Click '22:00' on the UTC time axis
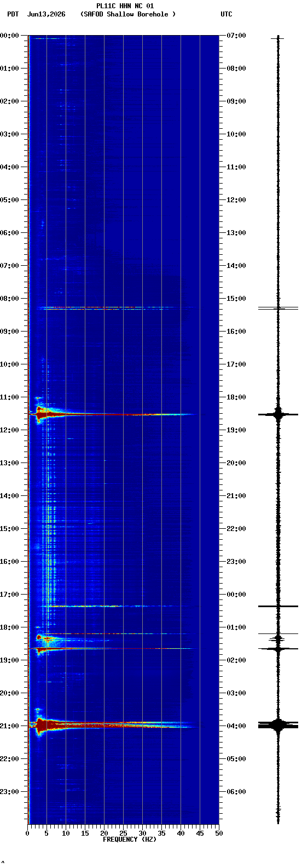The height and width of the screenshot is (868, 302). point(236,528)
